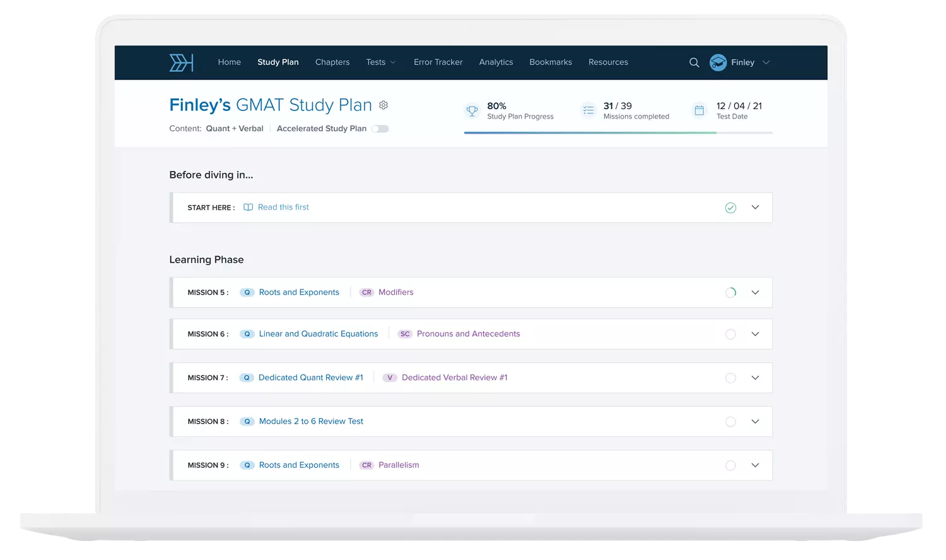This screenshot has width=946, height=560.
Task: Expand Mission 6 row chevron
Action: pos(755,334)
